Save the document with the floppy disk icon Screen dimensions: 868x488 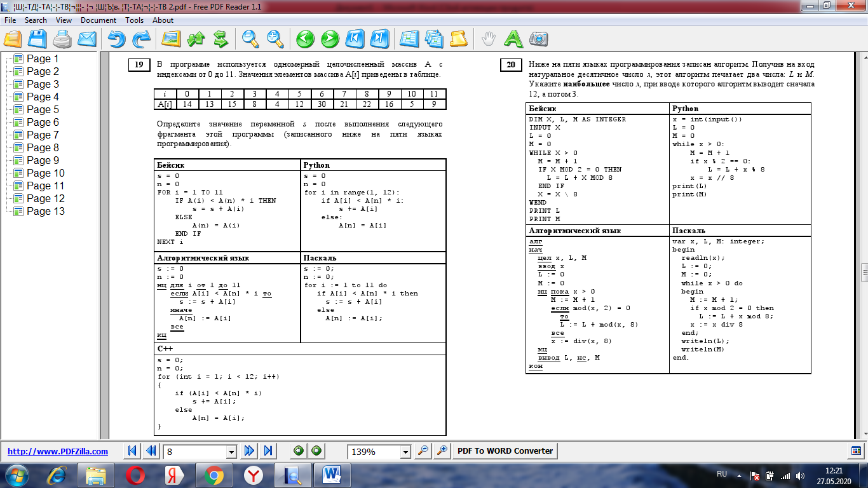click(37, 39)
